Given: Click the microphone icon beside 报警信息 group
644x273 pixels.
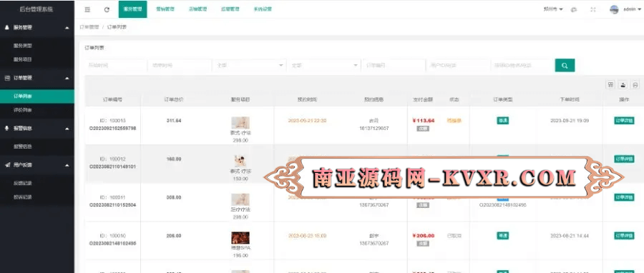Looking at the screenshot, I should 7,128.
